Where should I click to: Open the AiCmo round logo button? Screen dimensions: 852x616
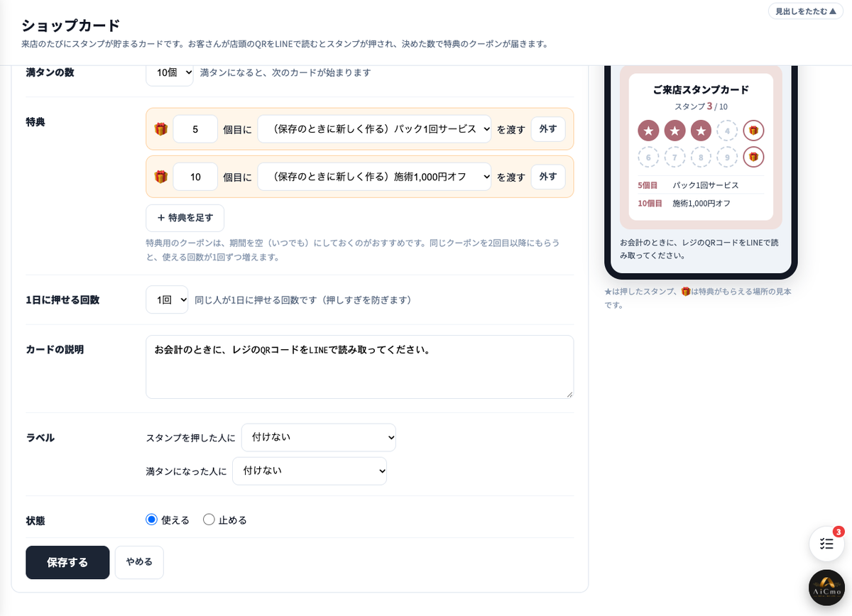click(826, 588)
